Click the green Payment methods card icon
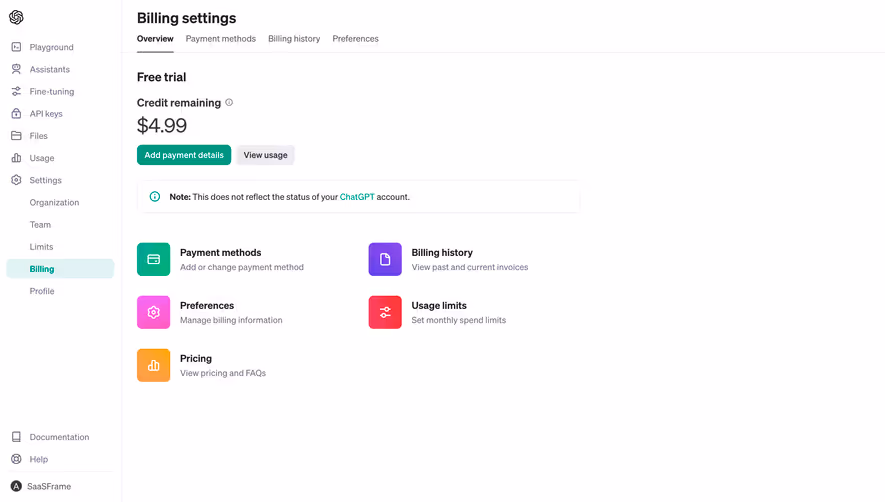Screen dimensions: 885x502 154,259
